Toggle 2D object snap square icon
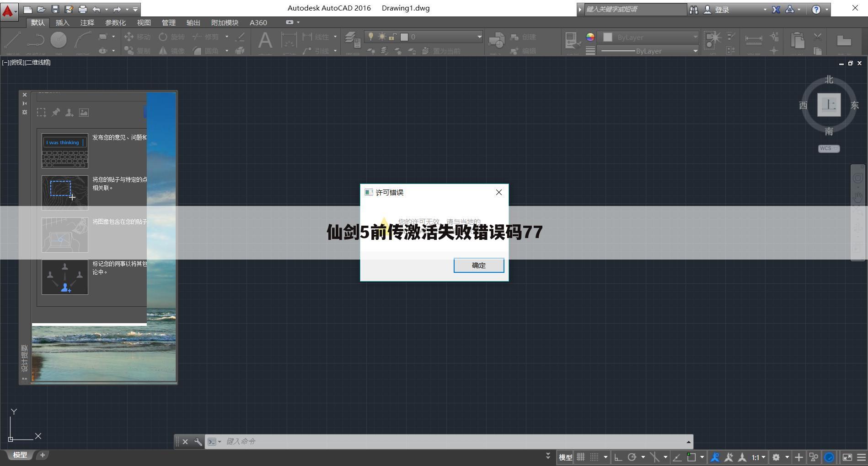This screenshot has width=868, height=466. tap(691, 457)
